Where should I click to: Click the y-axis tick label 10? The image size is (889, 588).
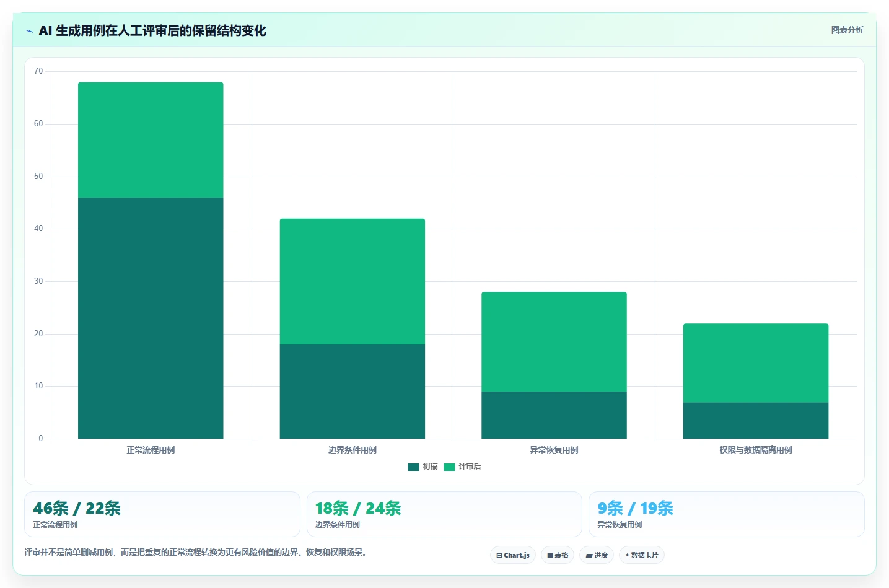tap(38, 386)
